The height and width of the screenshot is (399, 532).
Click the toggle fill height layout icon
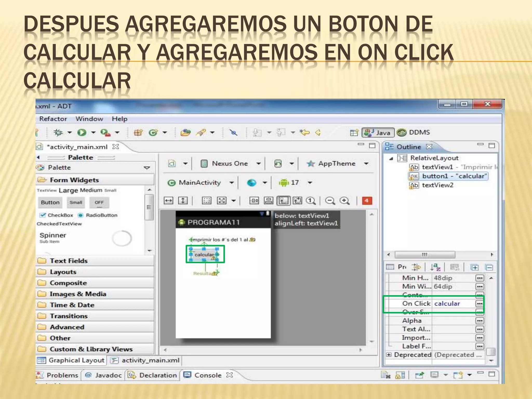coord(183,201)
